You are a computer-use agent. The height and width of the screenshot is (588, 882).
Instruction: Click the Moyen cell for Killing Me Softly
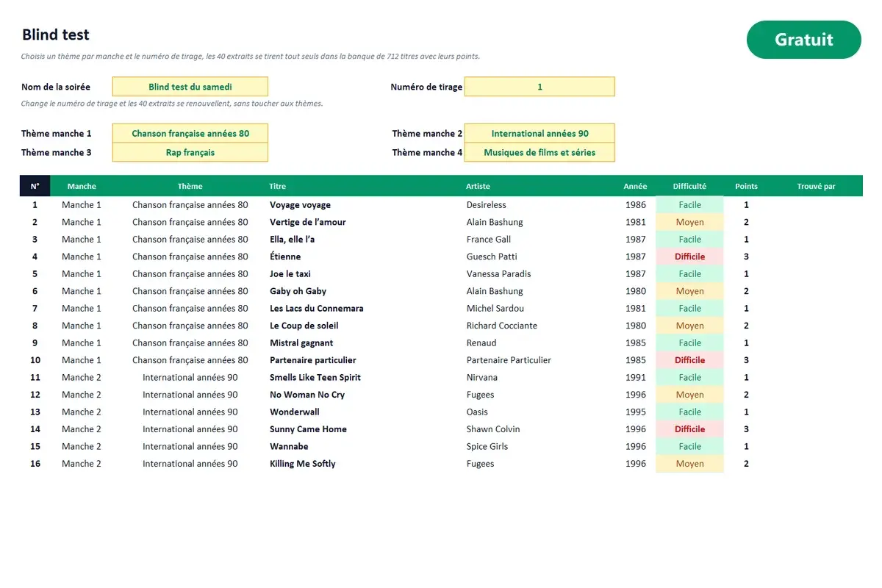(x=689, y=464)
